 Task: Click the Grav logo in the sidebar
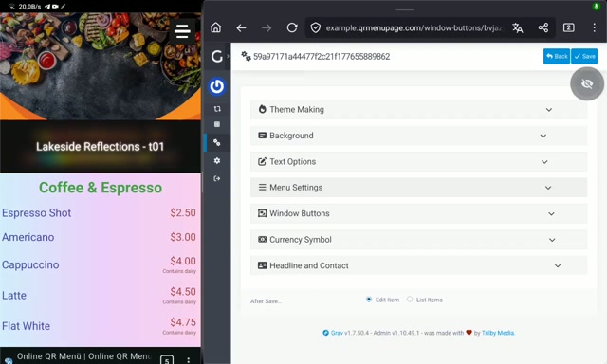217,57
